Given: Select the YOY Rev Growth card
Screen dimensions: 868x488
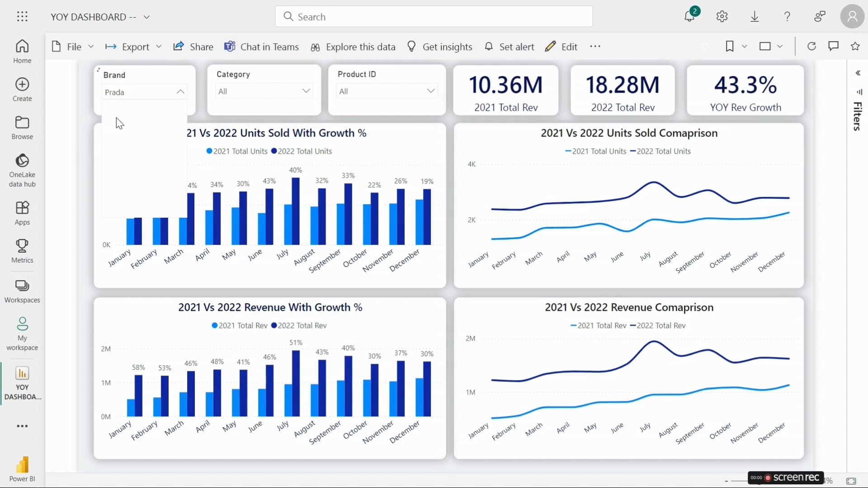Looking at the screenshot, I should (x=745, y=90).
